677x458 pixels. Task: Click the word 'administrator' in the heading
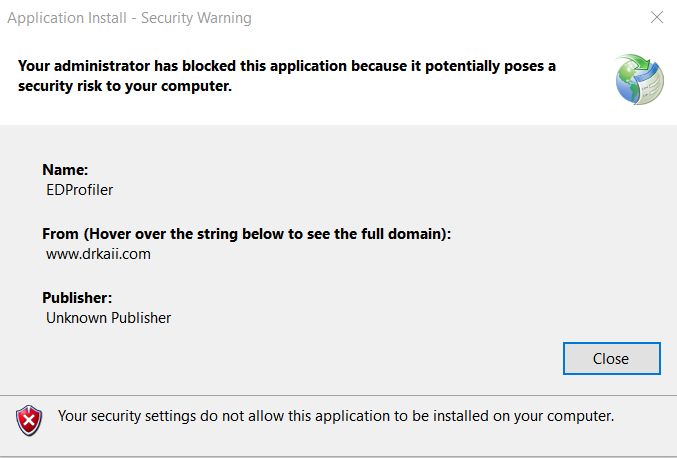click(x=102, y=66)
